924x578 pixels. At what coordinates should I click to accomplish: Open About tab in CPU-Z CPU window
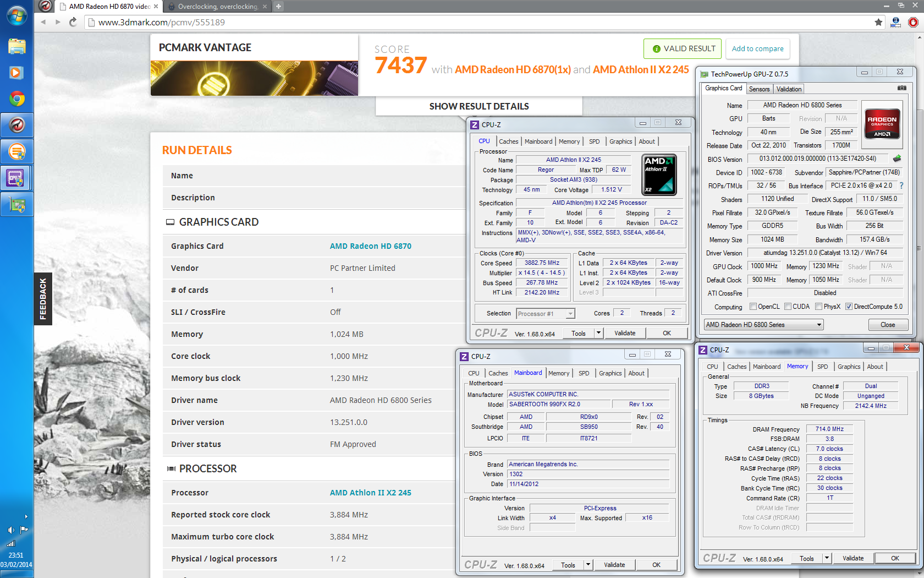(x=647, y=141)
